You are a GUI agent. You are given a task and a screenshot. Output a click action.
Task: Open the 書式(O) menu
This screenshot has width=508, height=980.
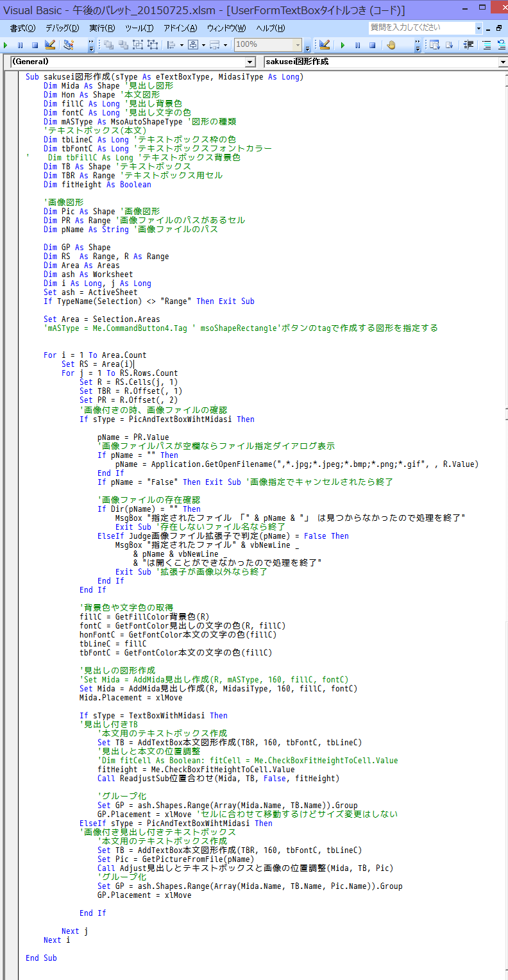pos(22,28)
